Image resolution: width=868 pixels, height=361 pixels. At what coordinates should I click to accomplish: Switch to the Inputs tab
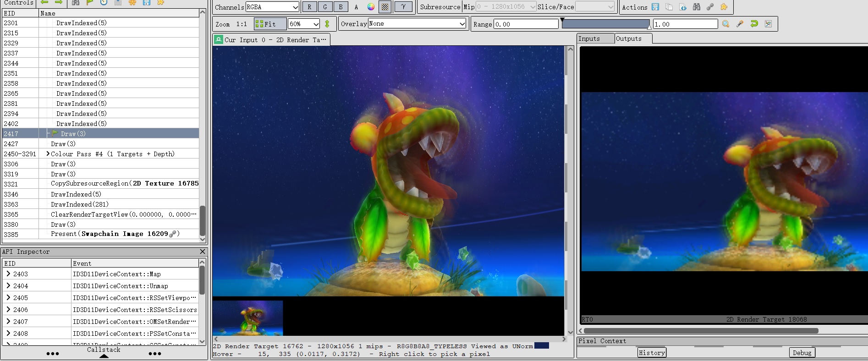pyautogui.click(x=595, y=39)
